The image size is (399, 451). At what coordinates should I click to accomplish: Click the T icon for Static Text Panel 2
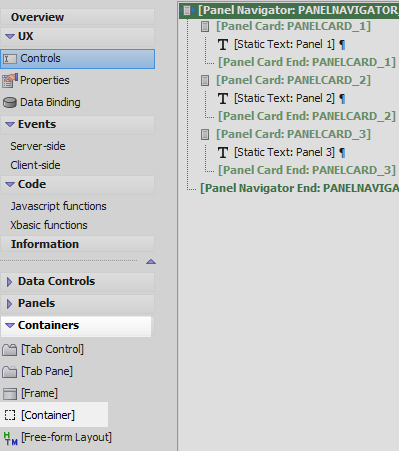(223, 99)
